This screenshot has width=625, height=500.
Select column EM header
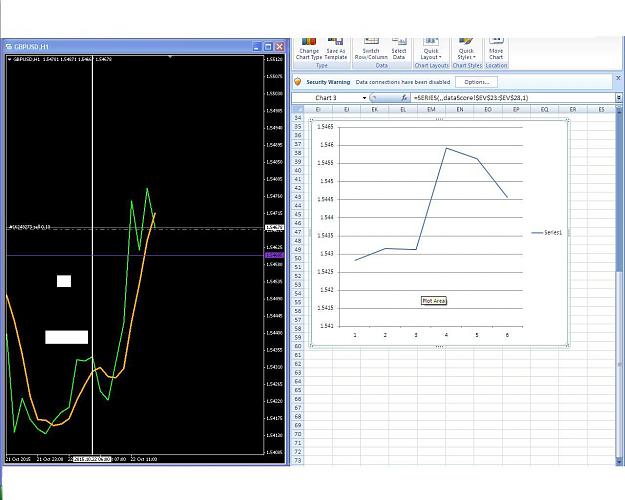[431, 109]
